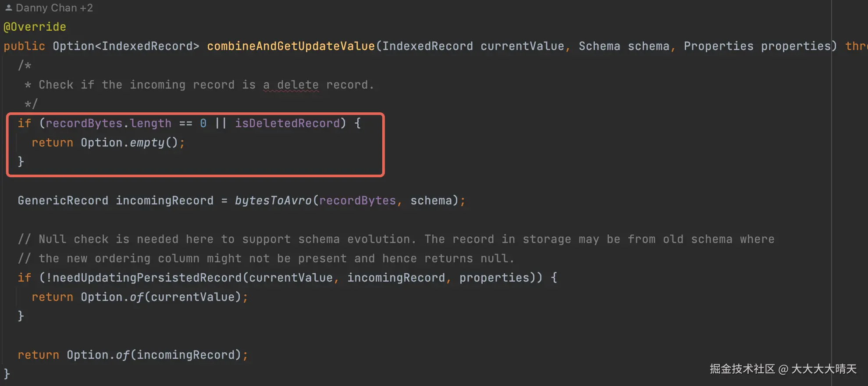Click the needUpdatingPersistedRecord method call
868x386 pixels.
(147, 278)
